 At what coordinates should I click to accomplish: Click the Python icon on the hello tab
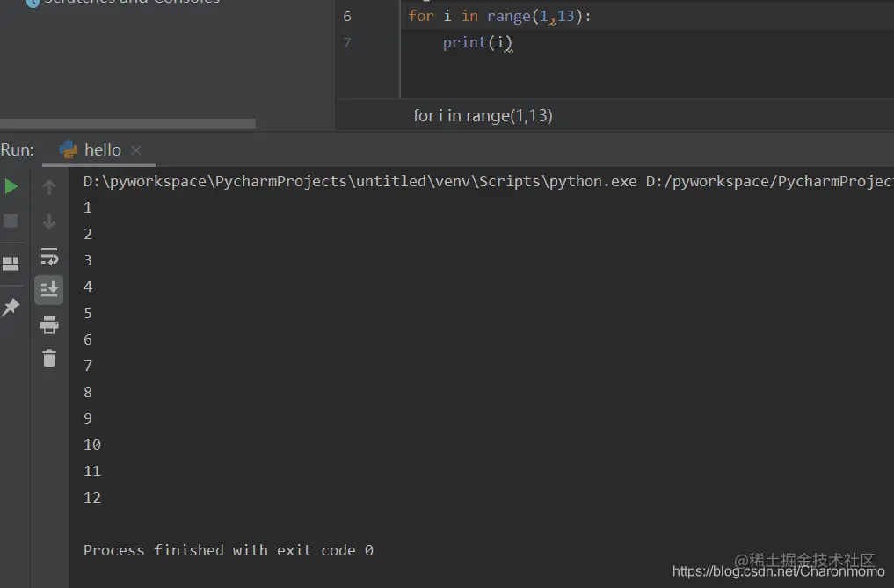pos(69,149)
